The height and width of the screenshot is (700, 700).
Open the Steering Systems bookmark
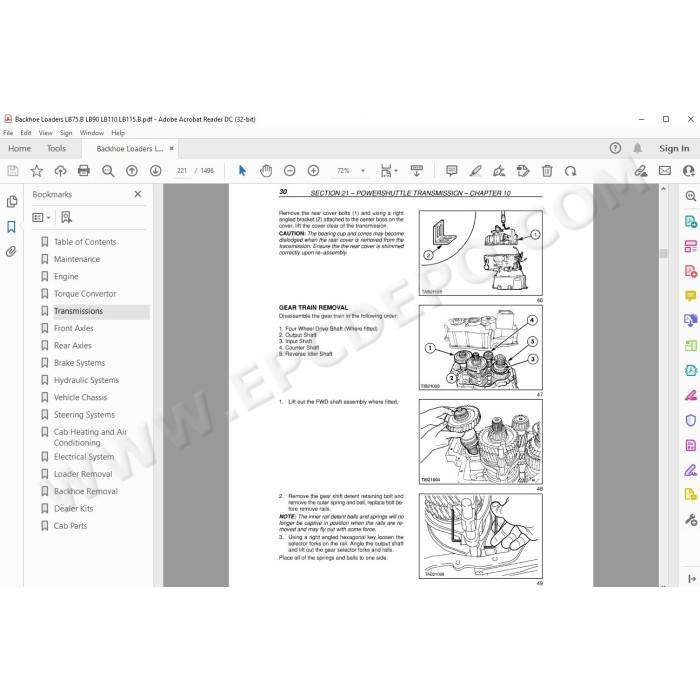tap(84, 415)
